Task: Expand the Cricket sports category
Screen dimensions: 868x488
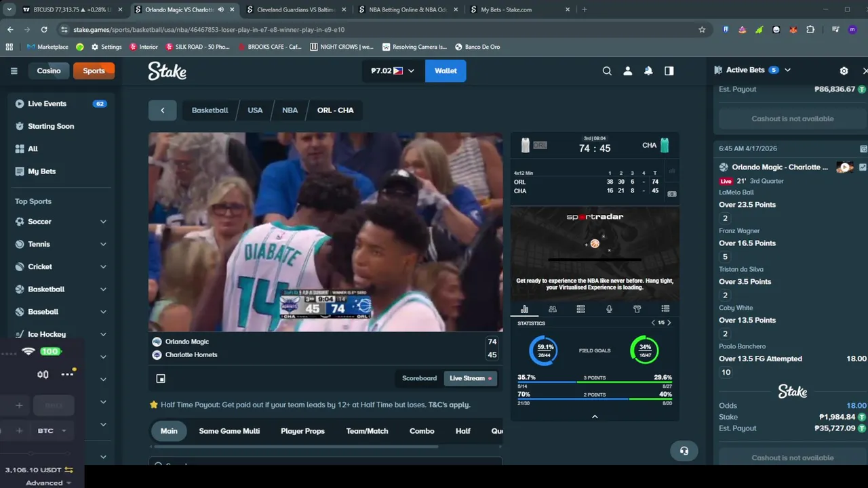Action: (x=103, y=266)
